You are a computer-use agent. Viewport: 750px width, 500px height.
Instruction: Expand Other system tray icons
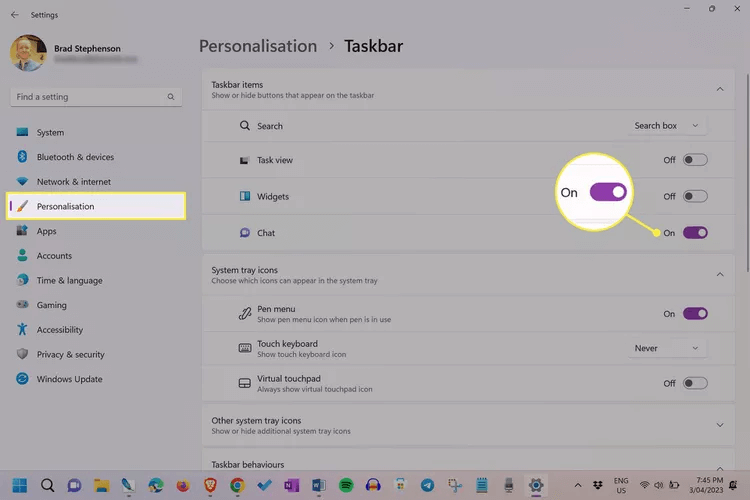(720, 425)
